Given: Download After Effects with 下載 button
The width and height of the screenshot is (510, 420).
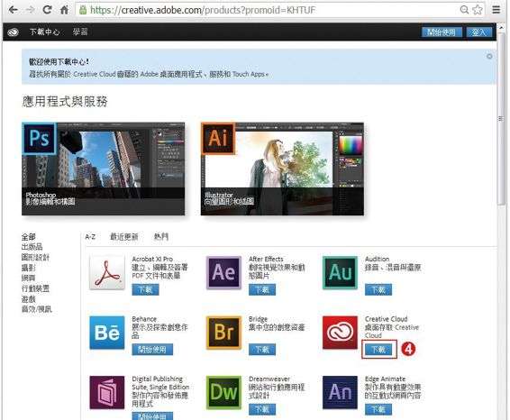Looking at the screenshot, I should pos(262,289).
